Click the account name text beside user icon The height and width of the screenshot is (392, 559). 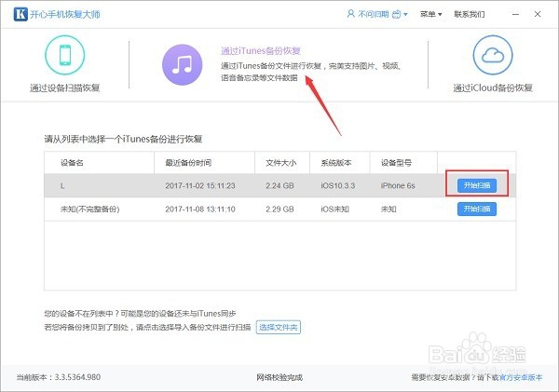point(373,14)
